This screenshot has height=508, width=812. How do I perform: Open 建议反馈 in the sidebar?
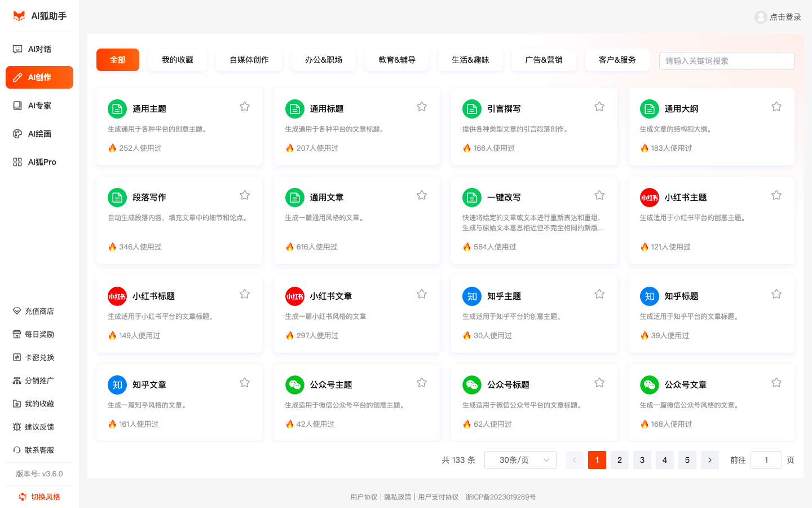39,427
